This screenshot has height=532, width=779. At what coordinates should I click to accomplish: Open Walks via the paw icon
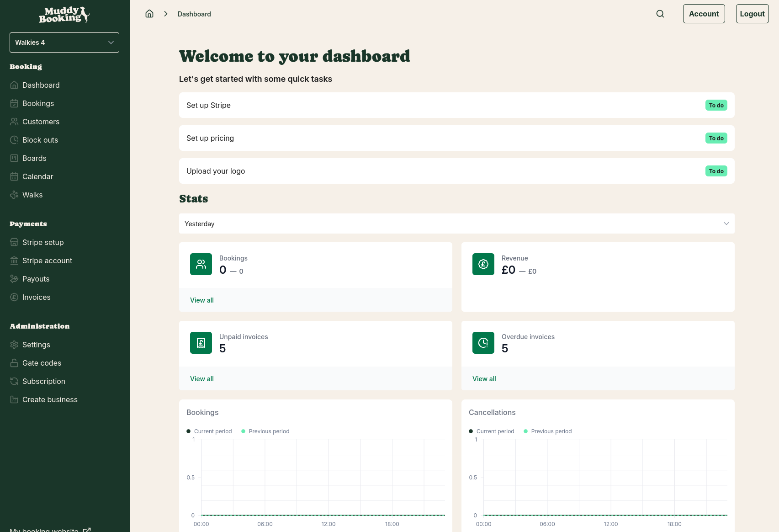(x=14, y=195)
